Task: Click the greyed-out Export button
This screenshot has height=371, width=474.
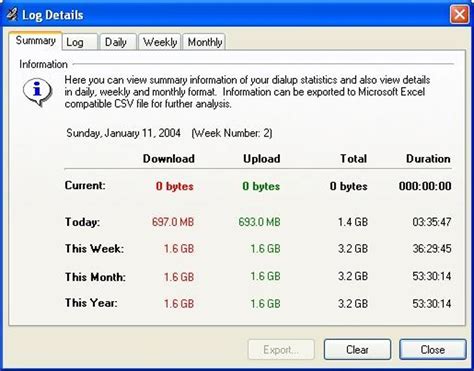Action: tap(281, 350)
